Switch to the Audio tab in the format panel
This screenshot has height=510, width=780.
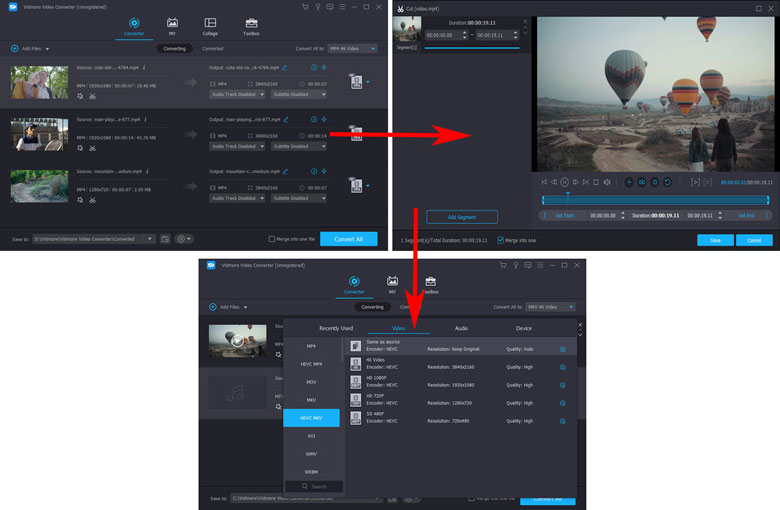click(x=461, y=328)
